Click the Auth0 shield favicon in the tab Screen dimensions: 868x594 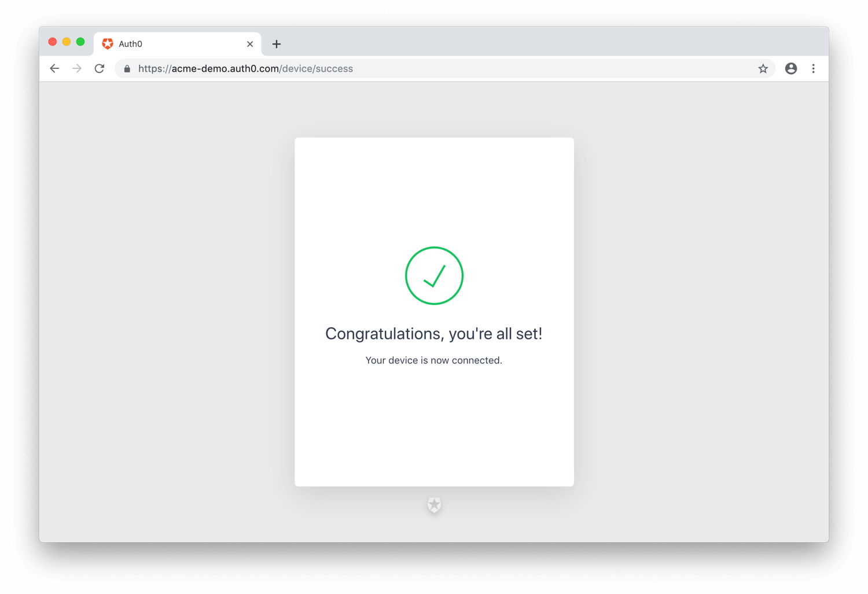tap(108, 44)
